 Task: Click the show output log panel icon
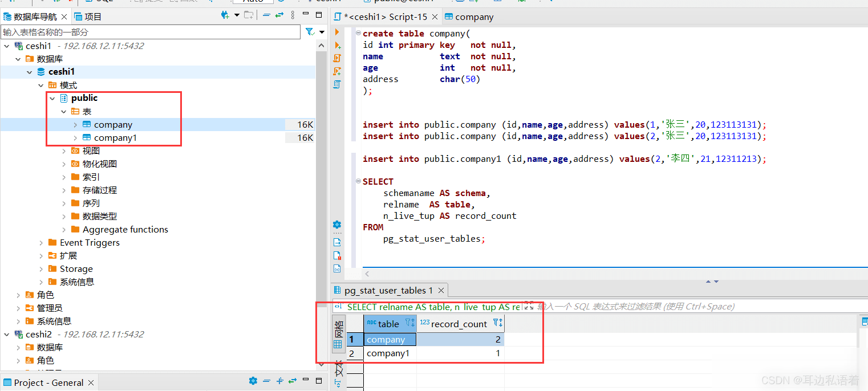(x=337, y=242)
